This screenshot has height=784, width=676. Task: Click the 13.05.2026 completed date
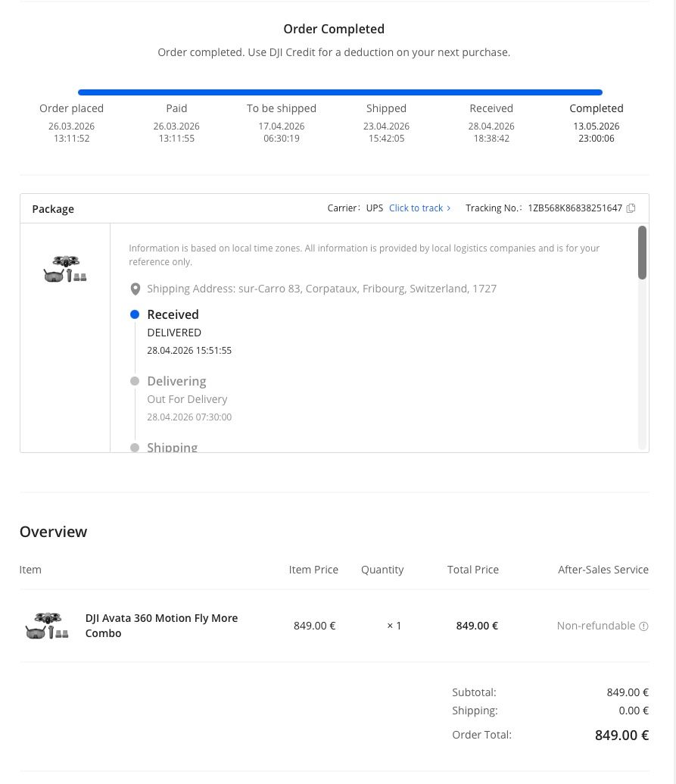(596, 127)
